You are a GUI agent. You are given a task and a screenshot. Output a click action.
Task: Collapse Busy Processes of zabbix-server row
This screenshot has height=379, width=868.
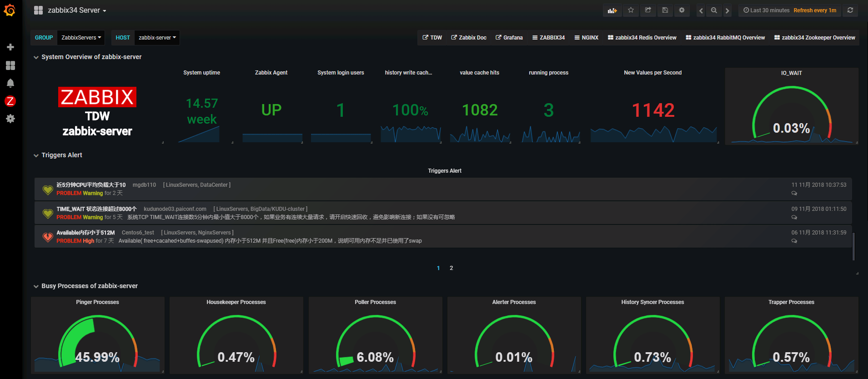click(x=85, y=286)
